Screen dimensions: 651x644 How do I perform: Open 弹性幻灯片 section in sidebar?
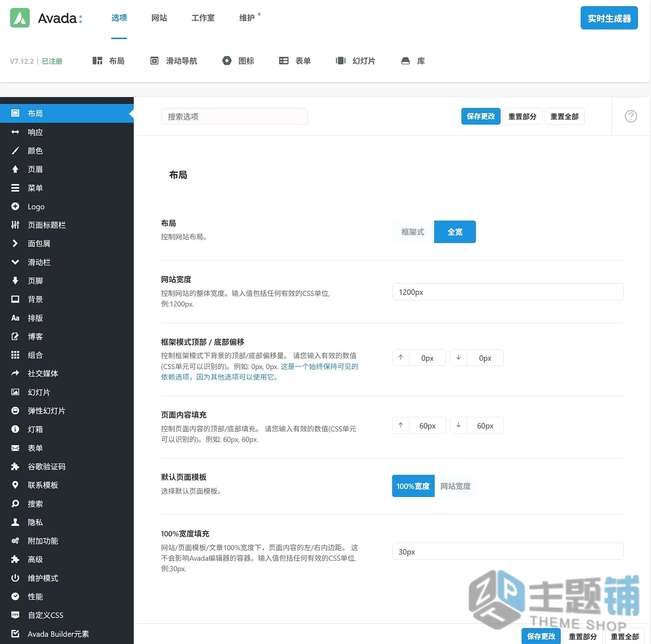click(67, 411)
